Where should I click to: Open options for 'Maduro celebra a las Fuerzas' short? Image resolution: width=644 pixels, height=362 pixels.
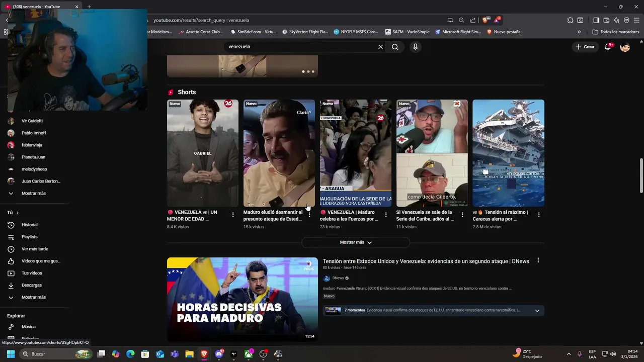(386, 215)
